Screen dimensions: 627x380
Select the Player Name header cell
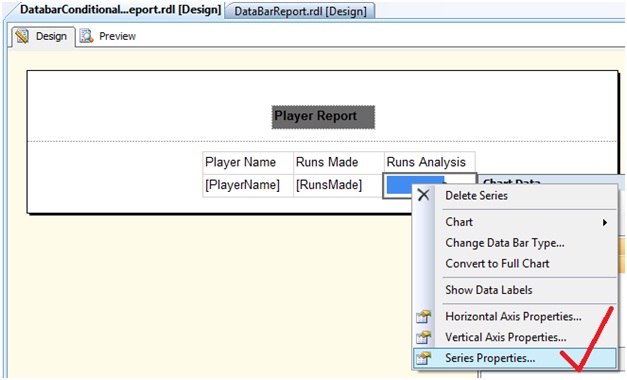(248, 162)
